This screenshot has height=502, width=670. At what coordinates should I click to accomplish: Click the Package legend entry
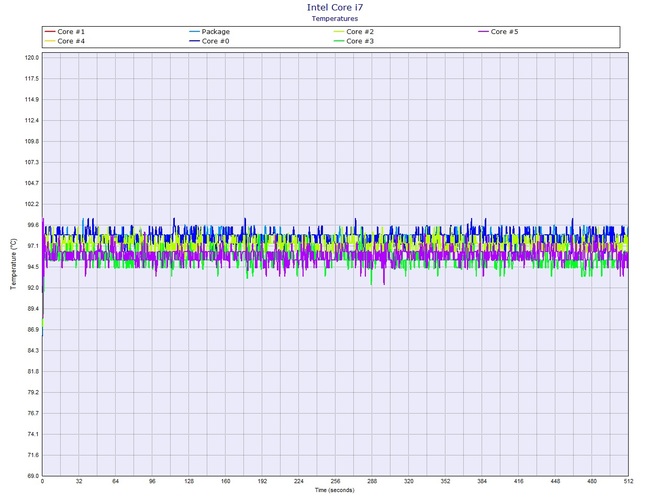[x=209, y=32]
